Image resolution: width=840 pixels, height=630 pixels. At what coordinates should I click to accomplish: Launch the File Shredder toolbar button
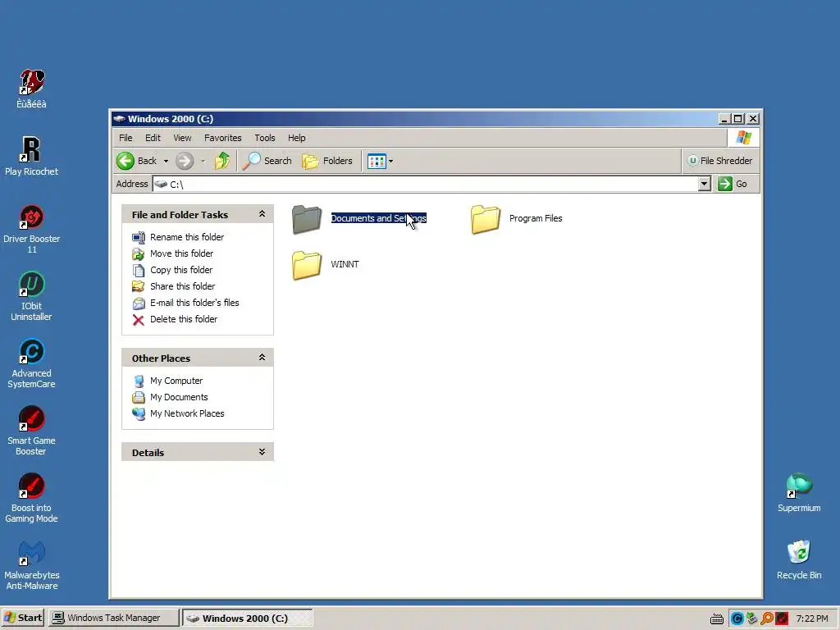click(x=720, y=161)
